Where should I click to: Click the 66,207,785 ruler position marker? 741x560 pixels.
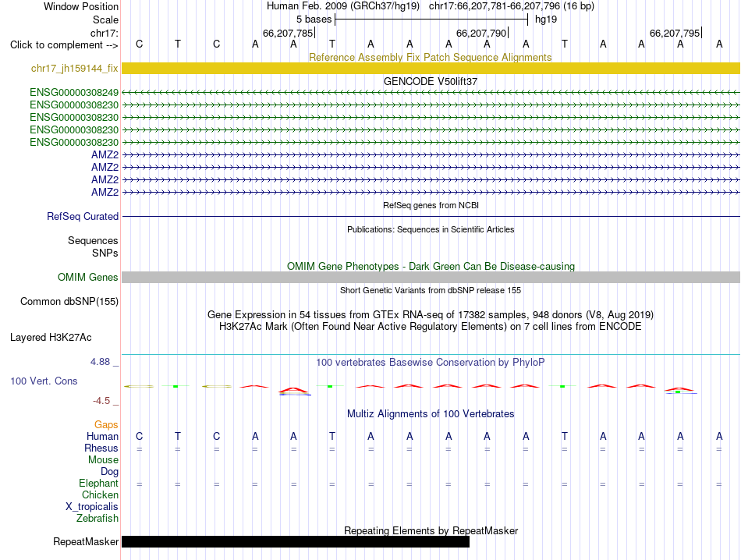click(x=289, y=33)
